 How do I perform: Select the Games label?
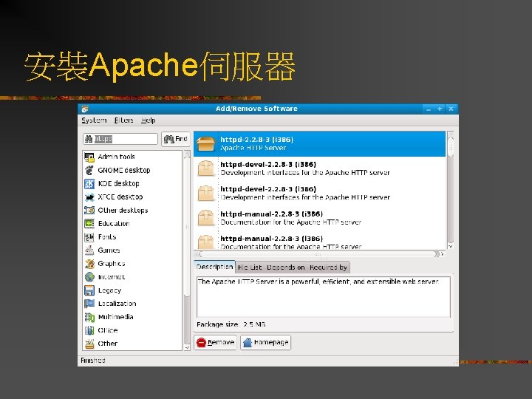pos(109,250)
